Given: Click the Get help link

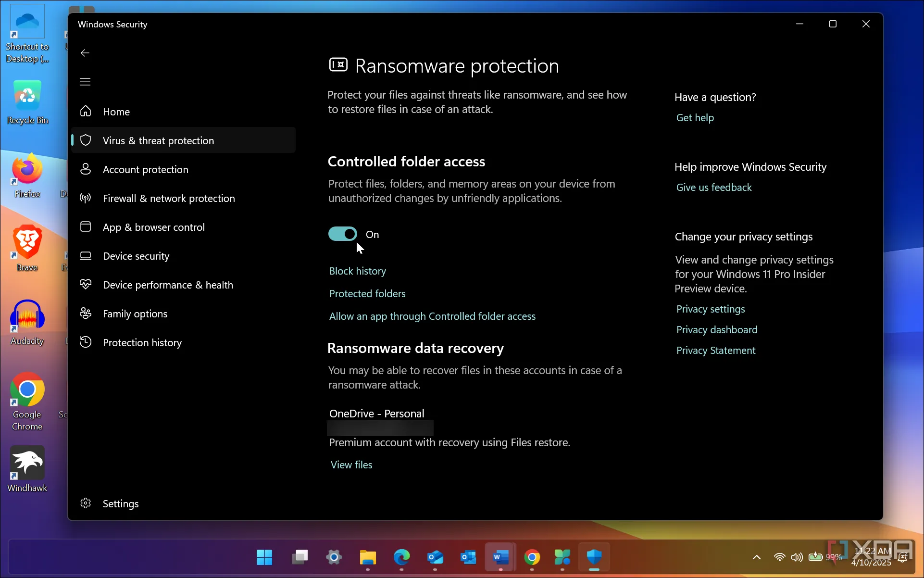Looking at the screenshot, I should point(695,118).
